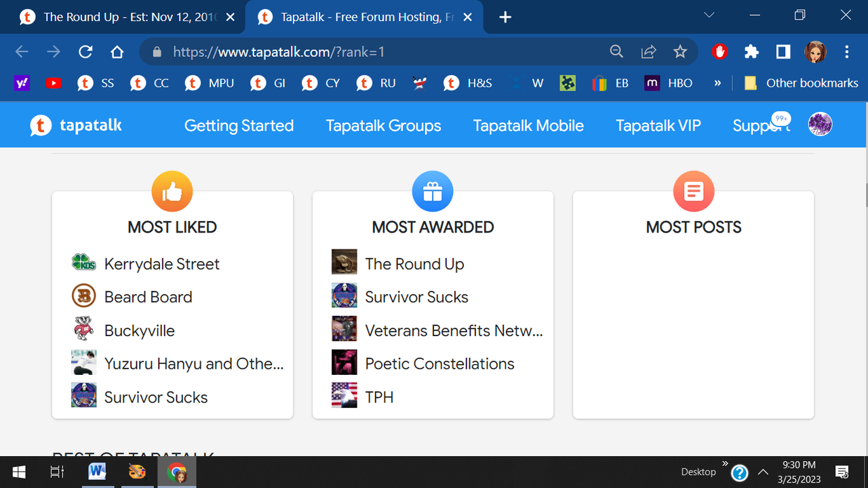Open a new browser tab

click(505, 17)
